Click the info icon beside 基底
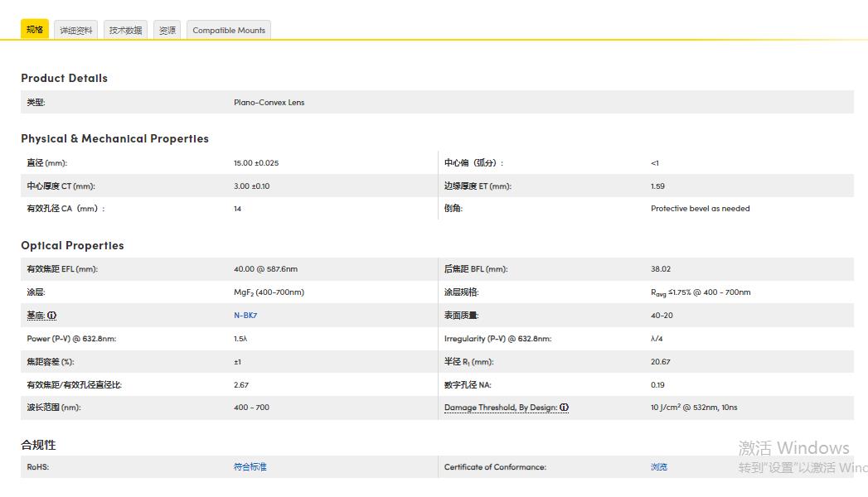The image size is (868, 497). point(52,316)
